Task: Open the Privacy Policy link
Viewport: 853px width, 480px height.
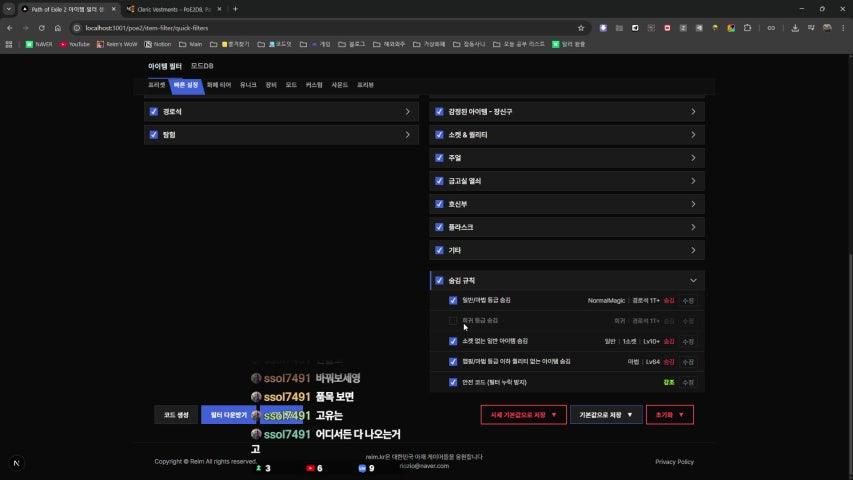Action: coord(674,462)
